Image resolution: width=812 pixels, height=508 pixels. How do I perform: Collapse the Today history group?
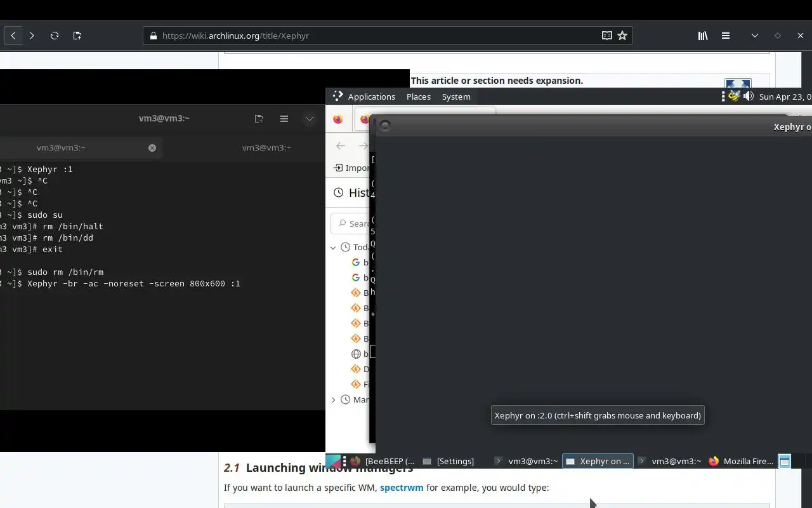click(334, 248)
